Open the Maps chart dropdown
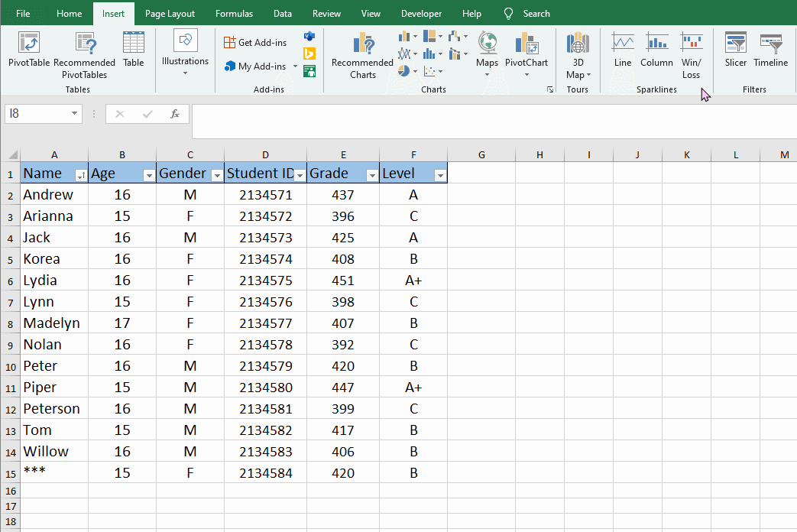 [487, 54]
